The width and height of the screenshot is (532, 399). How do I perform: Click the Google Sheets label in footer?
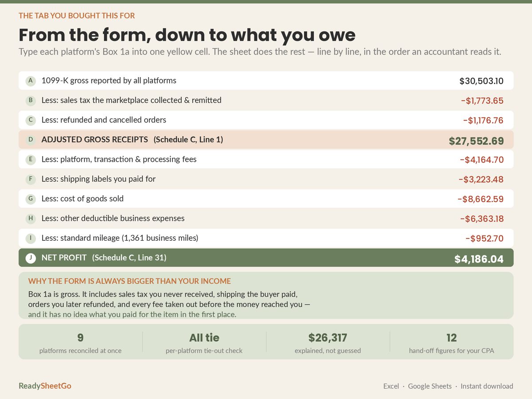point(430,386)
